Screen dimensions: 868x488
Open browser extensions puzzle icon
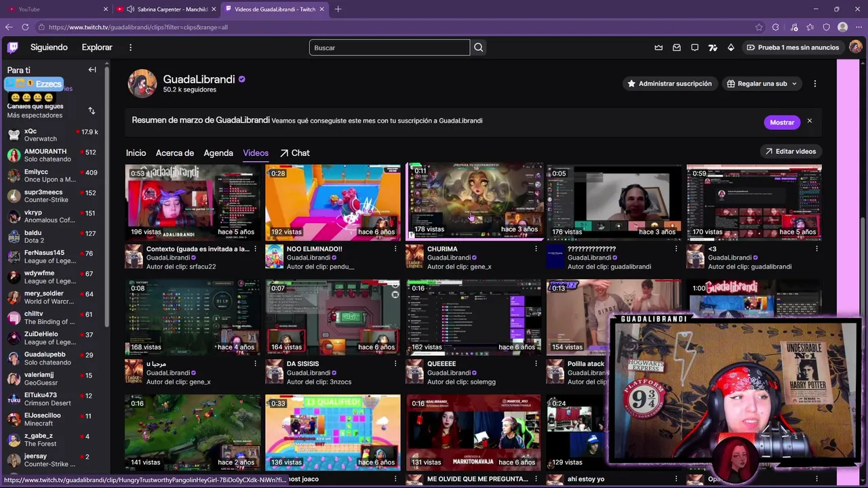coord(776,27)
